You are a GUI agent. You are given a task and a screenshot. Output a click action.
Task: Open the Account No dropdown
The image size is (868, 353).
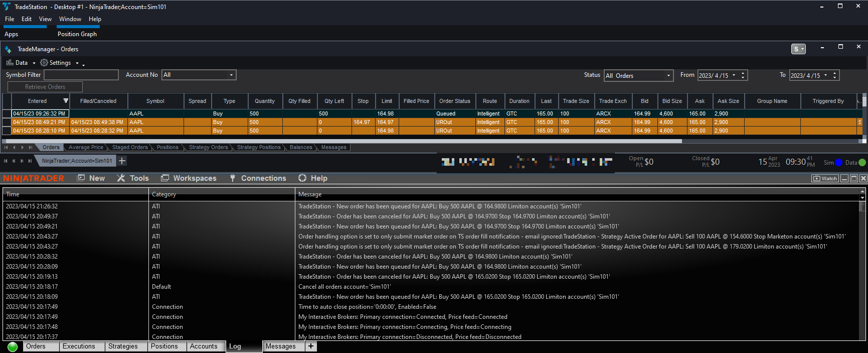click(x=199, y=75)
